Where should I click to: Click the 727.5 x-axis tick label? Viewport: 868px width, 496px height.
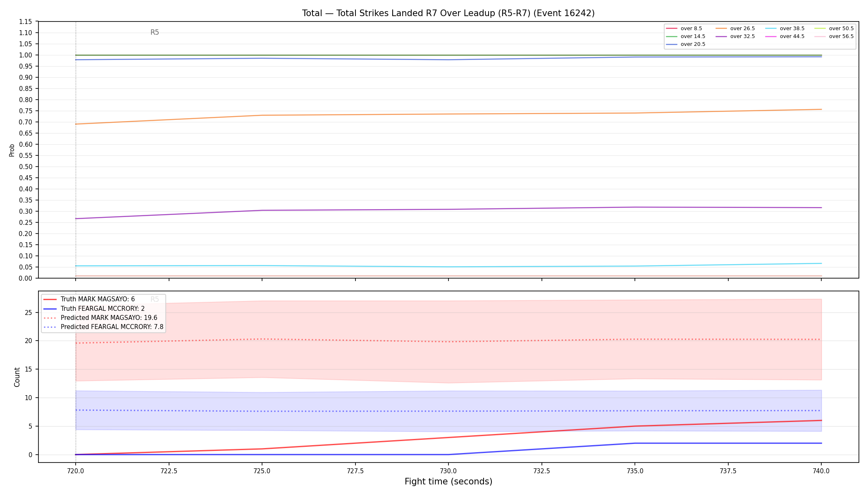click(x=355, y=471)
